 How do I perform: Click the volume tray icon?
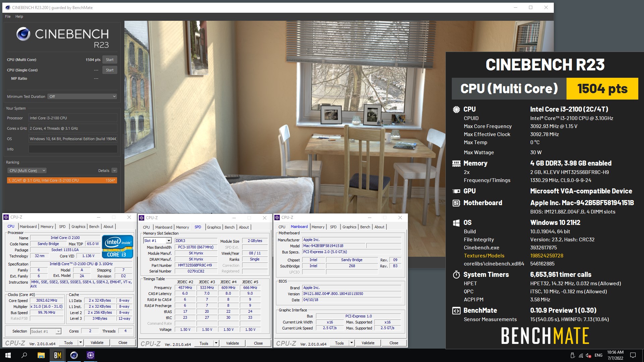[x=589, y=355]
